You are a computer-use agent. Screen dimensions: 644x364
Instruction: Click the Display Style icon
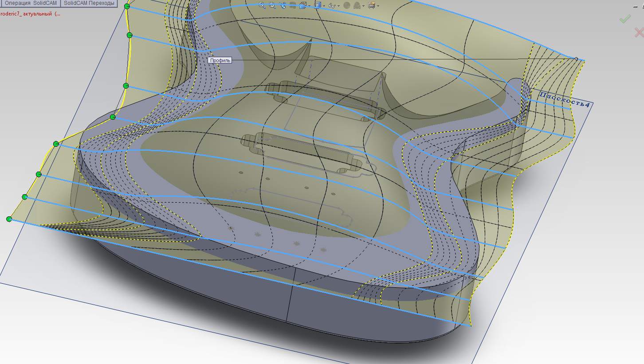point(318,5)
